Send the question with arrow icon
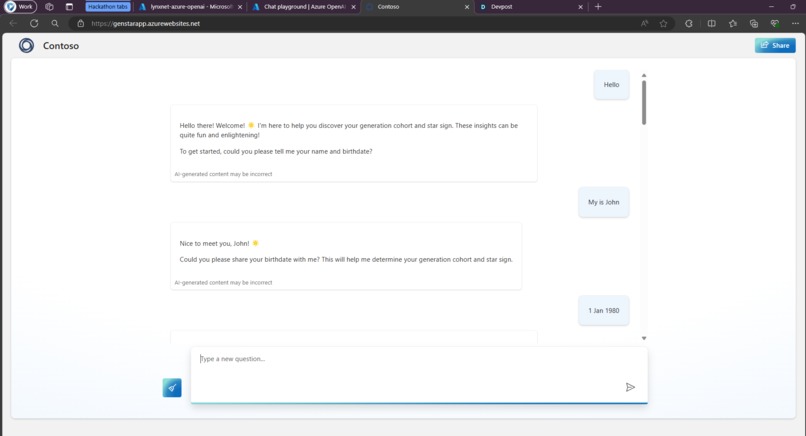 [x=630, y=387]
